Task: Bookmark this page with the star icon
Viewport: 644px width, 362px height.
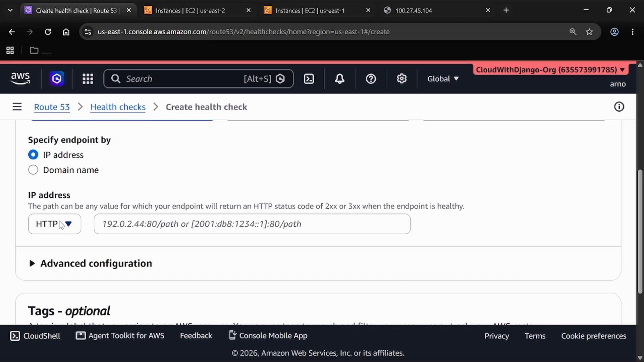Action: tap(589, 32)
